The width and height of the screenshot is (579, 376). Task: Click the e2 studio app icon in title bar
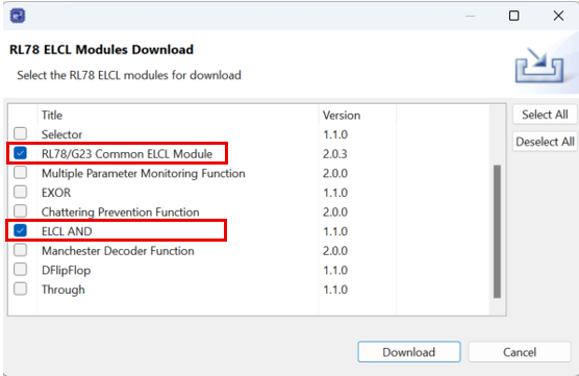(x=17, y=16)
